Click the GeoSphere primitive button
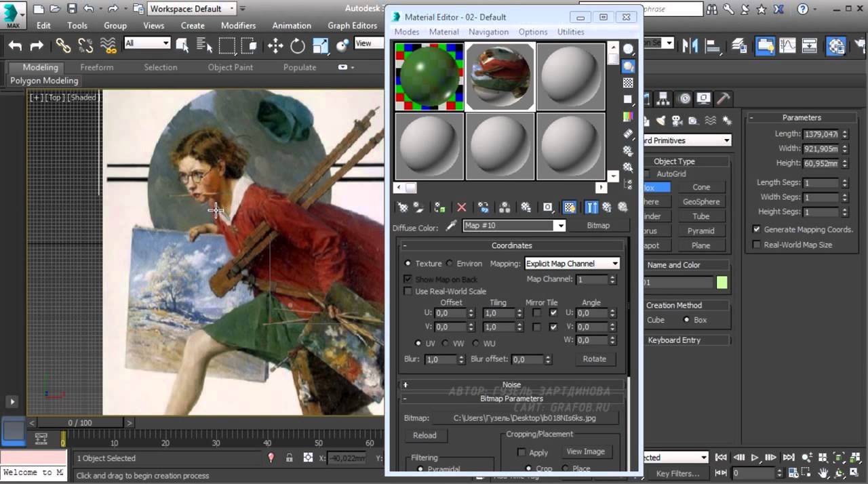The width and height of the screenshot is (868, 484). click(701, 201)
